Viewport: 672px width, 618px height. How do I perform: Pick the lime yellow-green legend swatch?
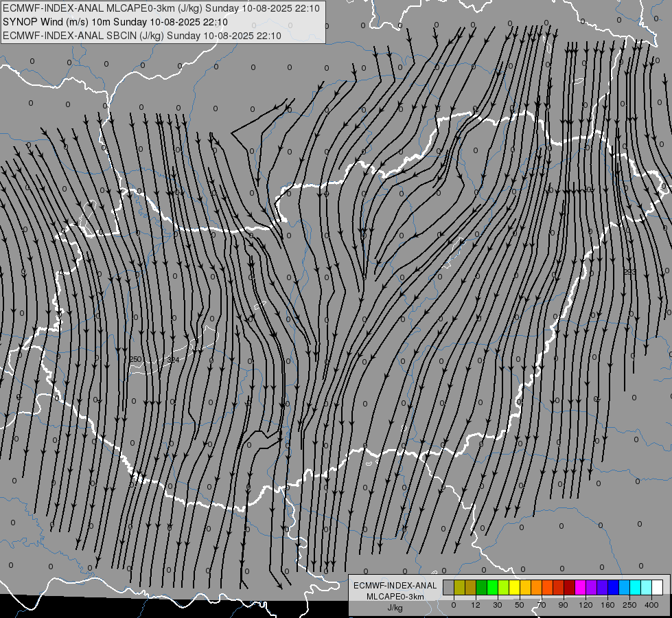coord(504,587)
